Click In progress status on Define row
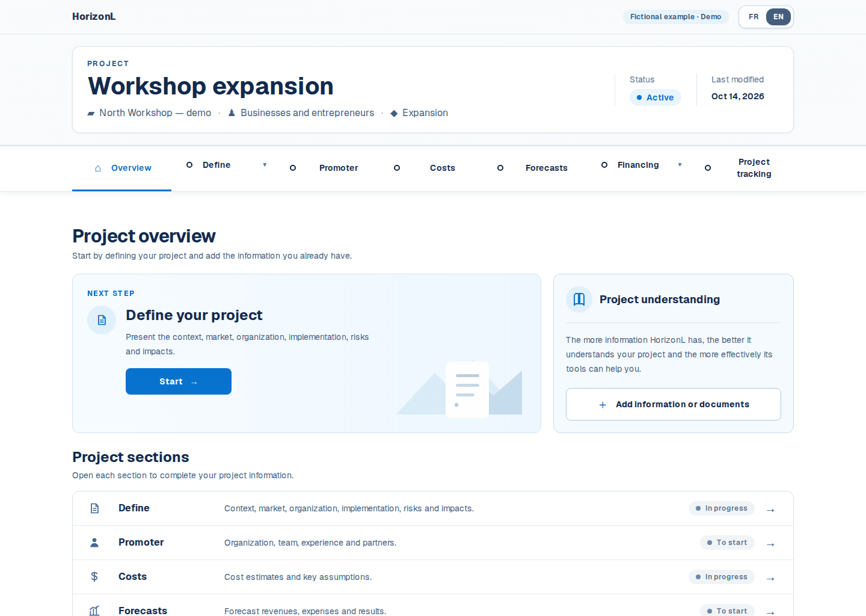Screen dimensions: 866x616 tap(722, 508)
